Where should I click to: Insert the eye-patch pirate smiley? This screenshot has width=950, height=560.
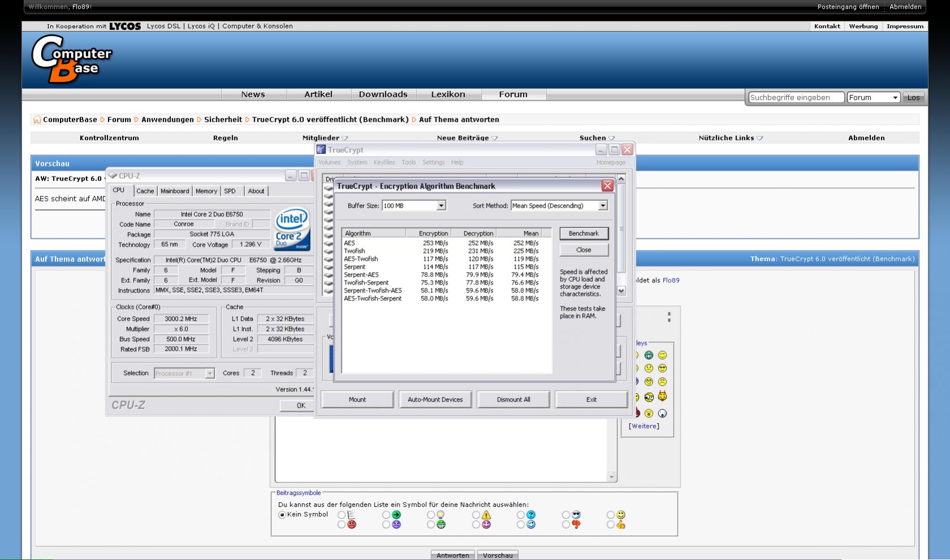click(x=648, y=397)
